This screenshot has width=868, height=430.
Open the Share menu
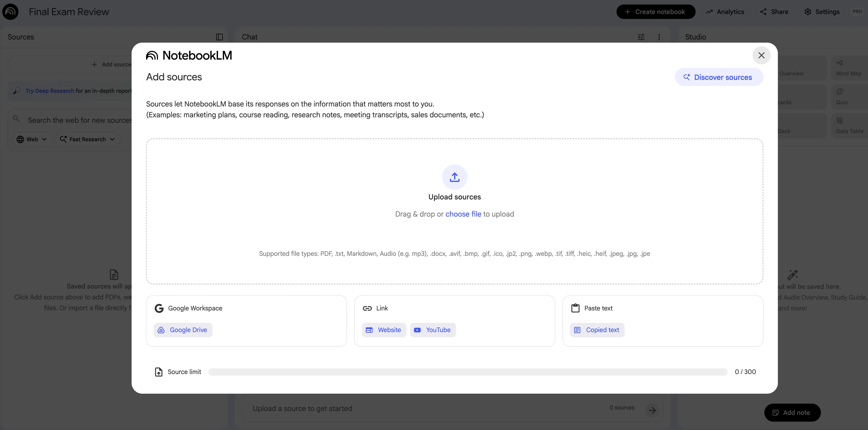774,12
